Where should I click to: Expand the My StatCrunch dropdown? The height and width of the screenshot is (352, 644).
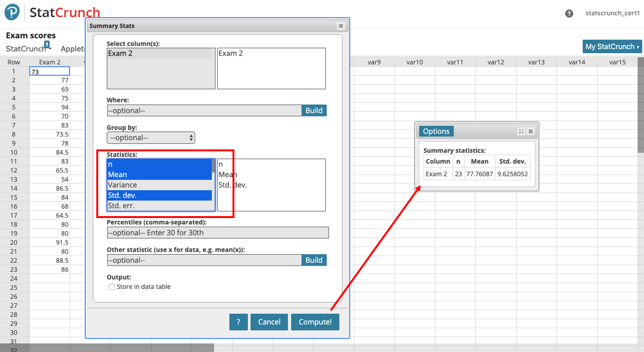point(612,47)
